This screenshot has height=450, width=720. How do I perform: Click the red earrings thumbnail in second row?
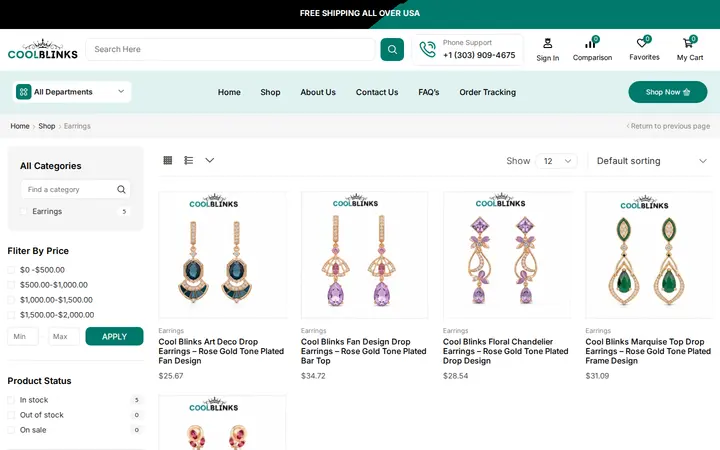223,422
